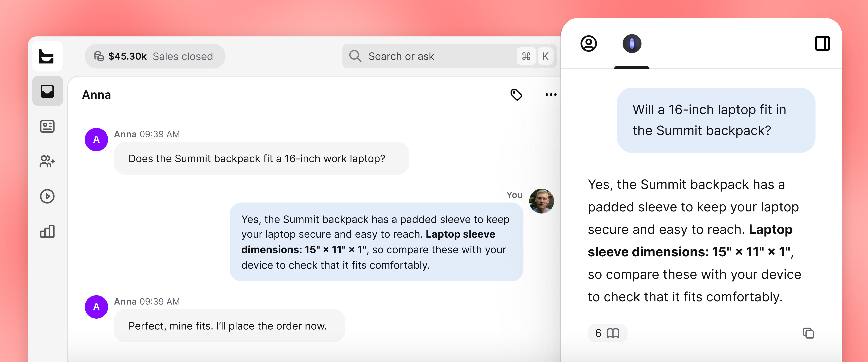Open the Inbox sidebar icon
Screen dimensions: 868x362
[47, 91]
